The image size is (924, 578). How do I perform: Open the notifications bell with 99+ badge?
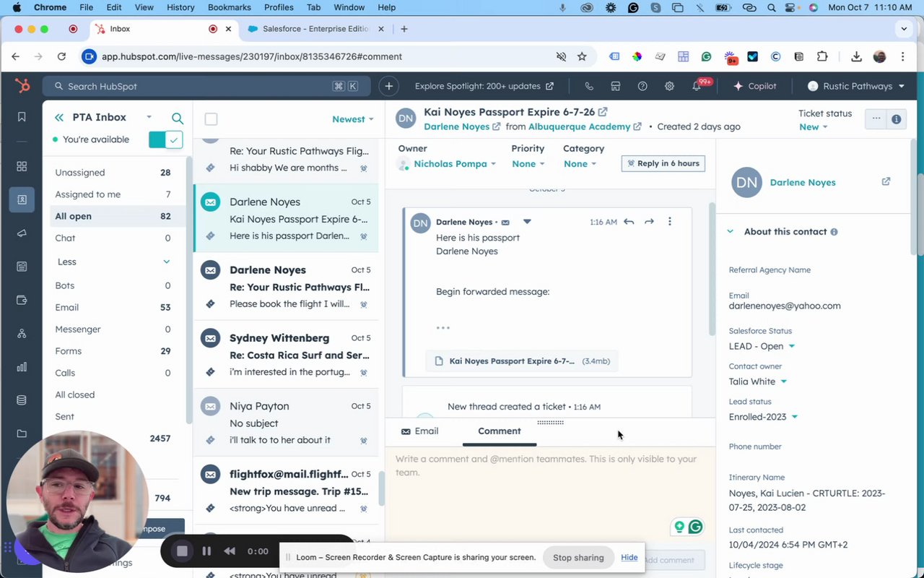[697, 86]
